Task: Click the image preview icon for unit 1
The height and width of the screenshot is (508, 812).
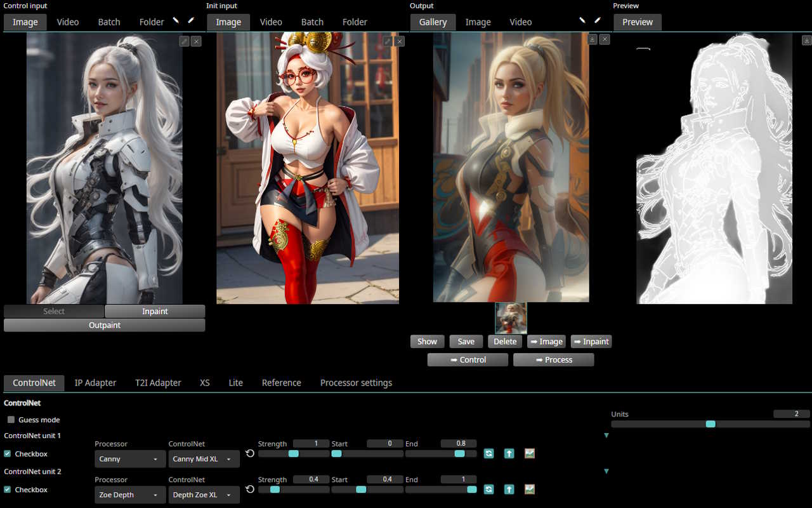Action: point(530,453)
